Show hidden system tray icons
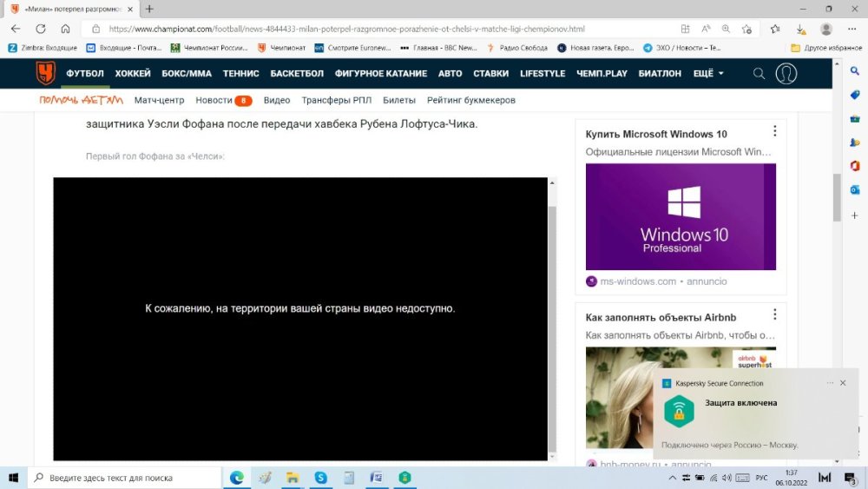868x489 pixels. click(672, 478)
